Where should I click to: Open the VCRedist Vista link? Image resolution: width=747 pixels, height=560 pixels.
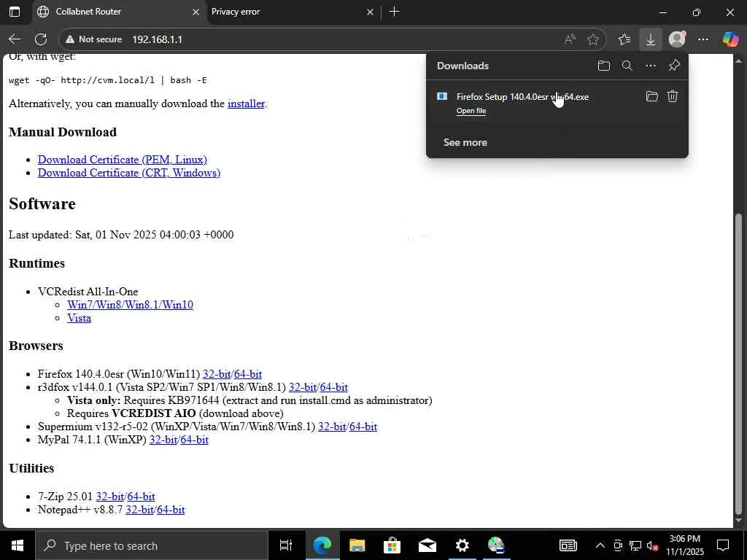pyautogui.click(x=79, y=318)
